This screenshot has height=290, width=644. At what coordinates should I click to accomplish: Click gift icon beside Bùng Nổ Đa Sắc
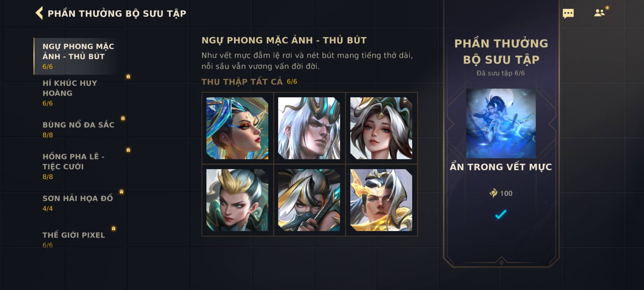[x=123, y=118]
